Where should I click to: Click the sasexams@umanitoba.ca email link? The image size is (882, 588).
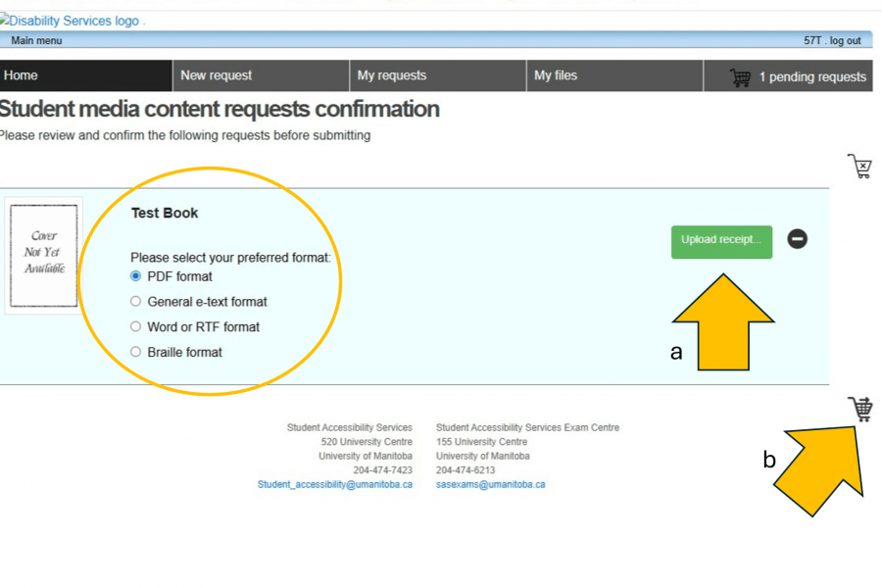point(490,484)
